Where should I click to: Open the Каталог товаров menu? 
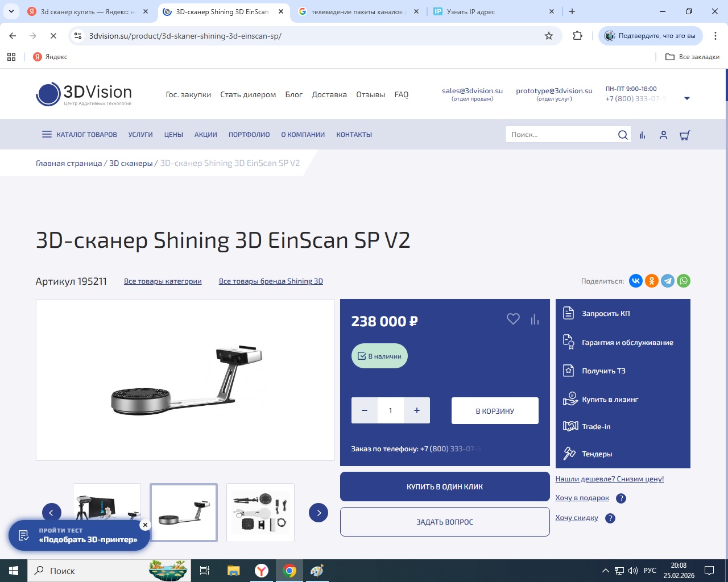point(80,135)
